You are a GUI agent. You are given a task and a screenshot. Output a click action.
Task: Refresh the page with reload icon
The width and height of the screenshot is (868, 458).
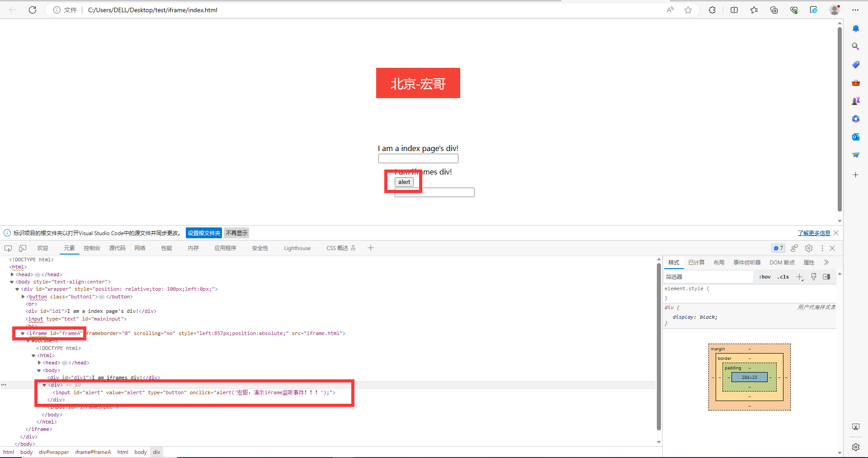tap(32, 10)
